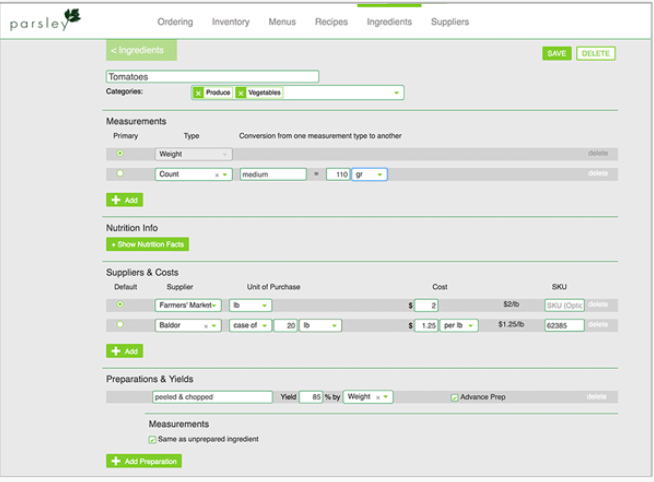
Task: Open the Suppliers tab
Action: point(449,21)
